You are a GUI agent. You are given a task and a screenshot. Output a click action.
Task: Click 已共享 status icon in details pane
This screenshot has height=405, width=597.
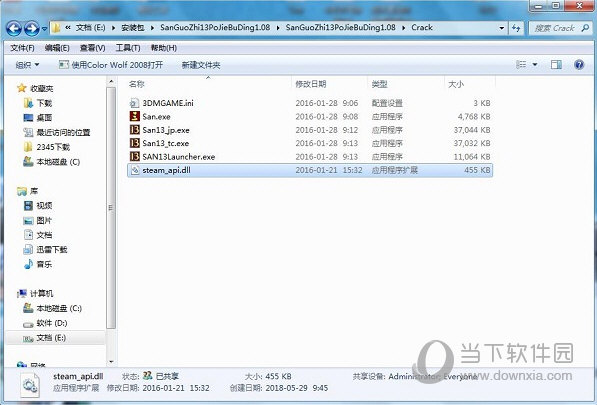coord(147,376)
